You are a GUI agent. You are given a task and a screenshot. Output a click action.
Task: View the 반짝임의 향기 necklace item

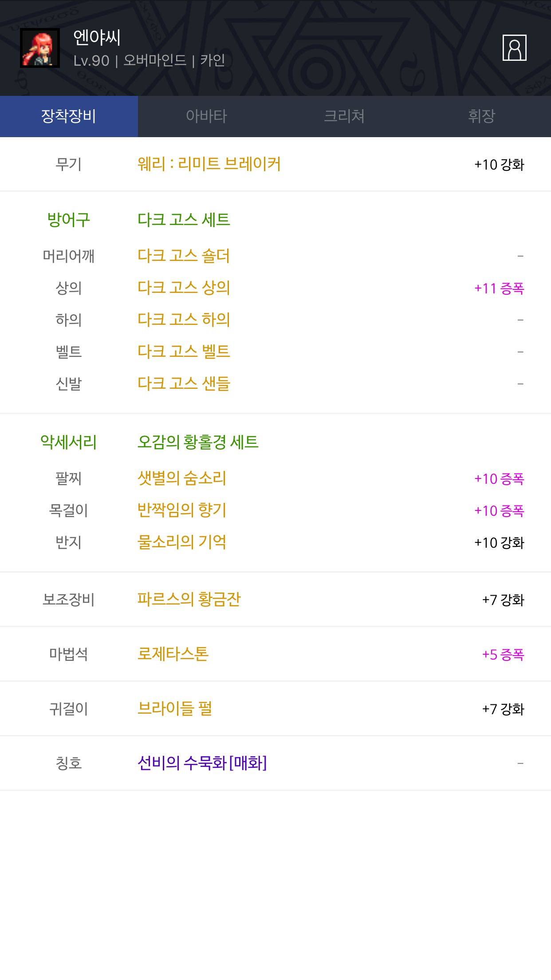tap(182, 510)
